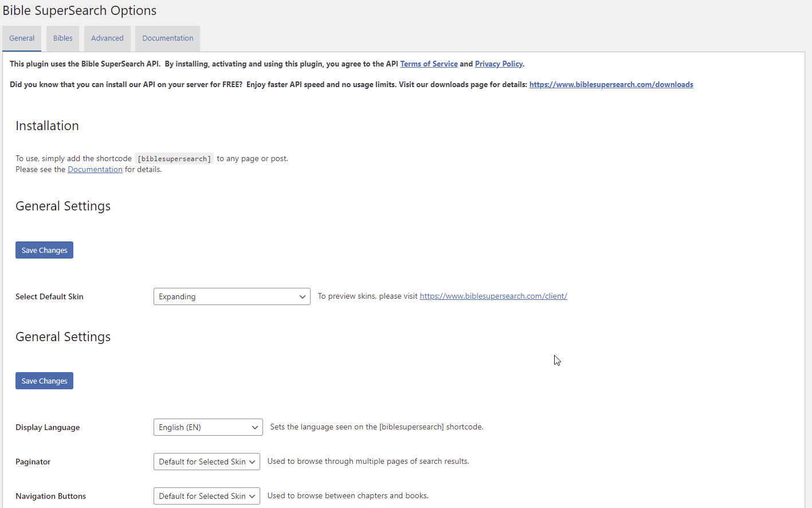Screen dimensions: 812x508
Task: Click the Bible SuperSearch Options title
Action: tap(80, 10)
